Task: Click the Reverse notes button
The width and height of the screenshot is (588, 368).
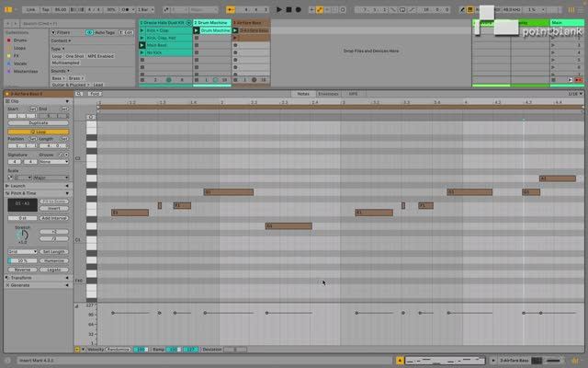Action: pos(22,270)
